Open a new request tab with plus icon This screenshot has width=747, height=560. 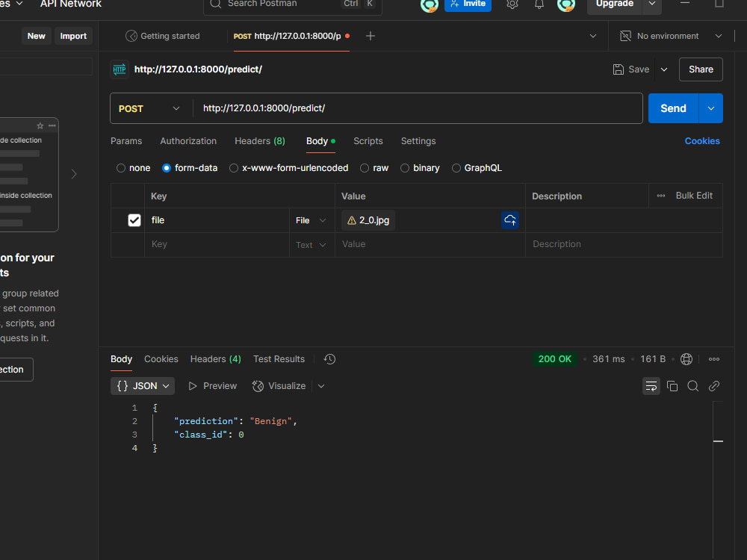(371, 36)
